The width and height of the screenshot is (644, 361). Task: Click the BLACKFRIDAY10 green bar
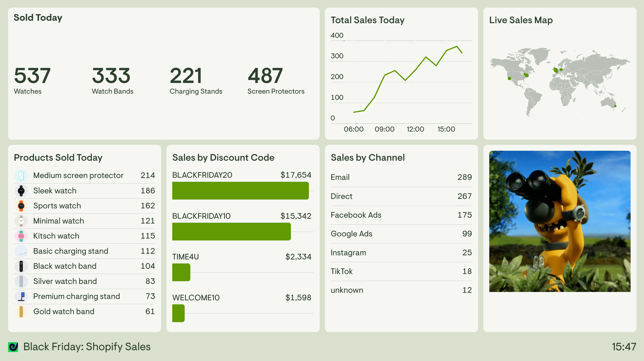tap(231, 232)
